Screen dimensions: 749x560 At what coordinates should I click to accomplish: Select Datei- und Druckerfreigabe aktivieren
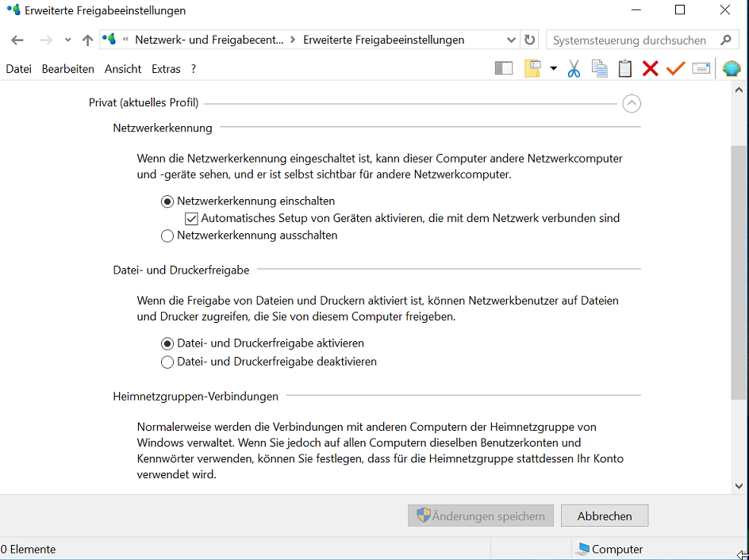pos(167,343)
